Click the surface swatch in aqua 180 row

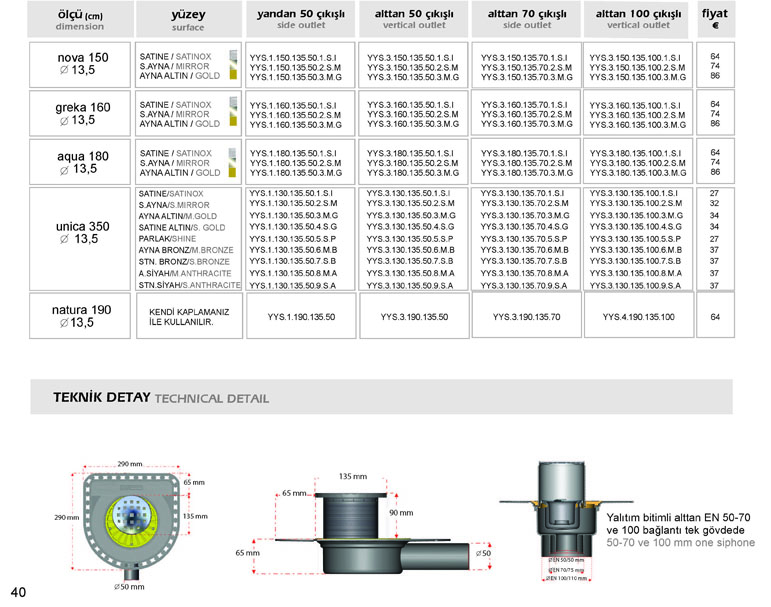[x=233, y=160]
